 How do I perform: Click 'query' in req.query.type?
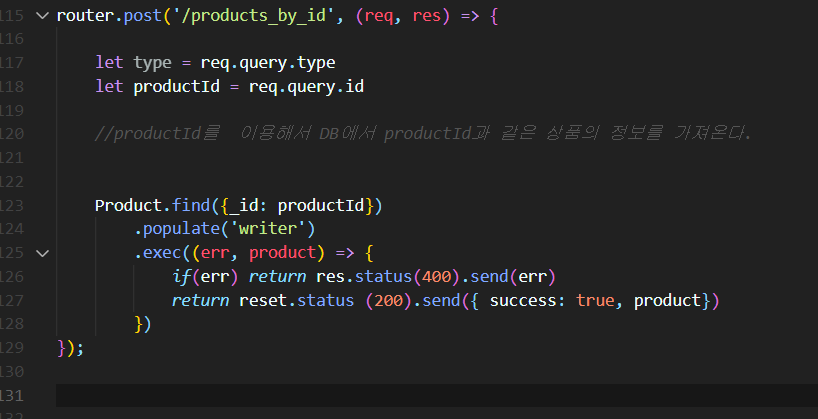coord(263,63)
